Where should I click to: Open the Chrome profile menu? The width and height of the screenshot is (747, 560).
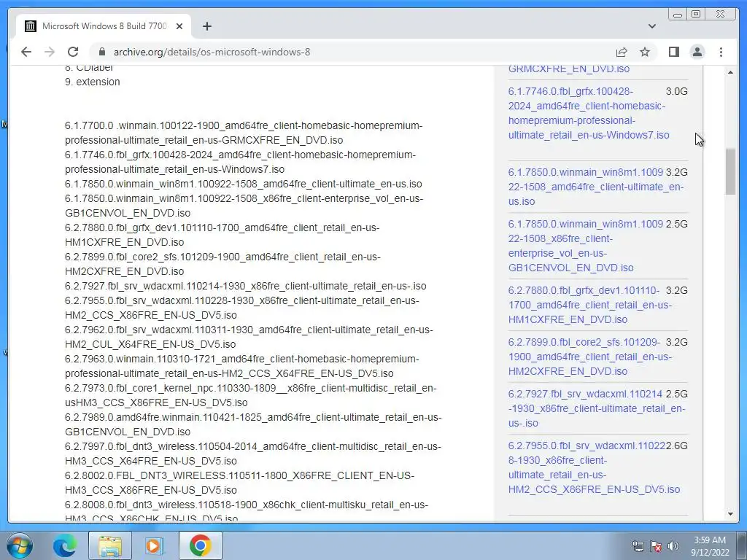click(697, 52)
